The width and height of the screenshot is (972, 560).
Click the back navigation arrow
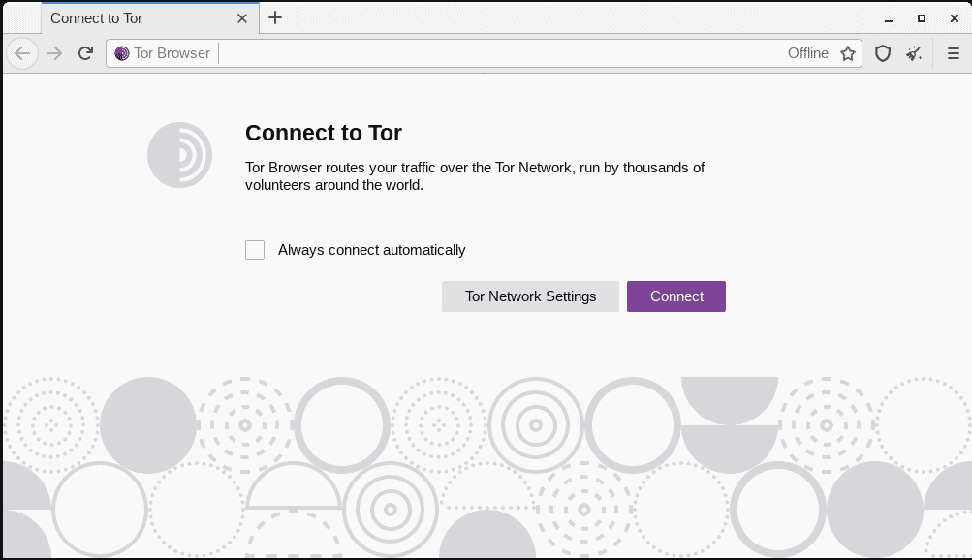(22, 53)
